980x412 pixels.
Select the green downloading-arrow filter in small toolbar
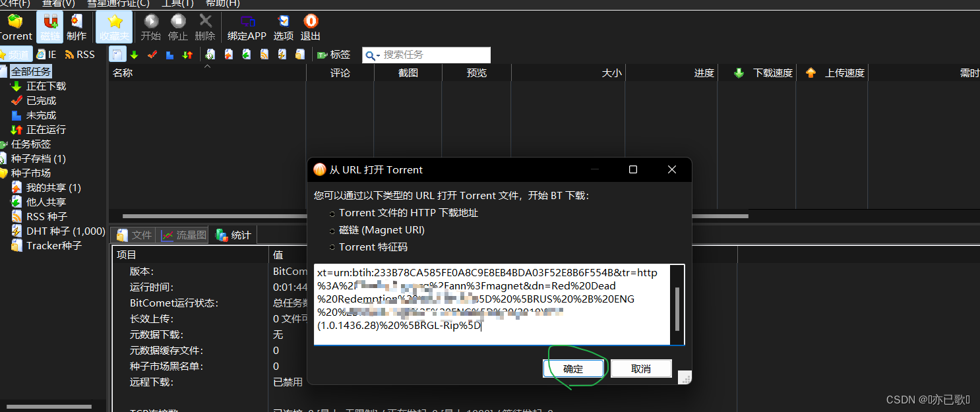[x=134, y=55]
